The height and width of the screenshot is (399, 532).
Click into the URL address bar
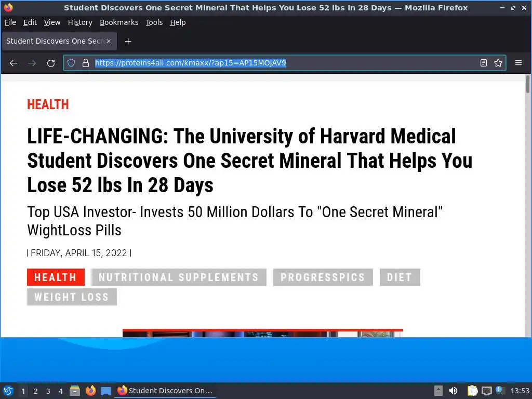pyautogui.click(x=284, y=63)
